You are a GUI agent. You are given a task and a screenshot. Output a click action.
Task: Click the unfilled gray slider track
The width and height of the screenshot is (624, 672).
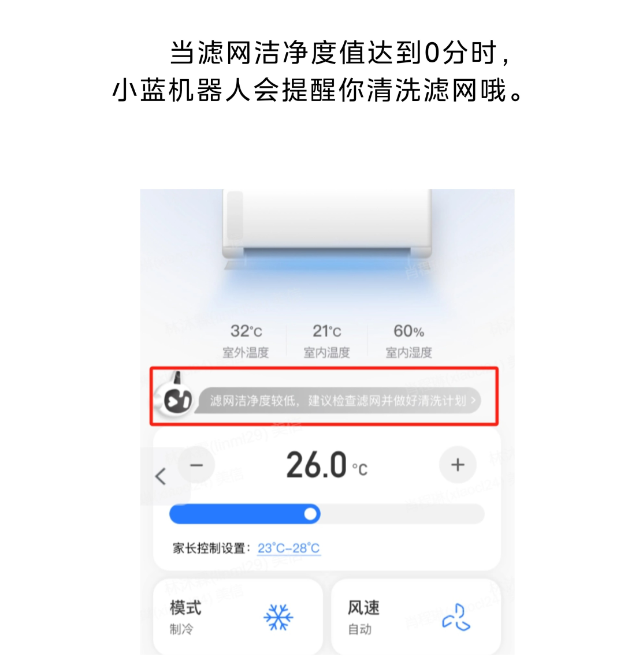pos(402,514)
